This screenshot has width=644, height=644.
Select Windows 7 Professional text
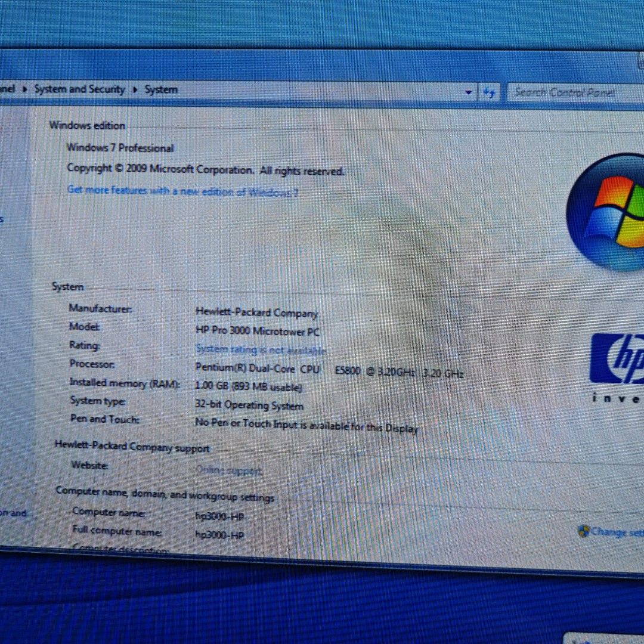coord(120,147)
